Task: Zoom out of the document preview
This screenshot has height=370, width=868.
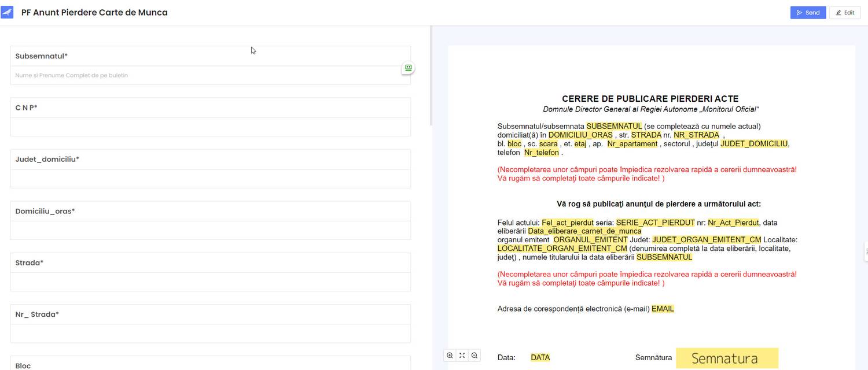Action: click(475, 356)
